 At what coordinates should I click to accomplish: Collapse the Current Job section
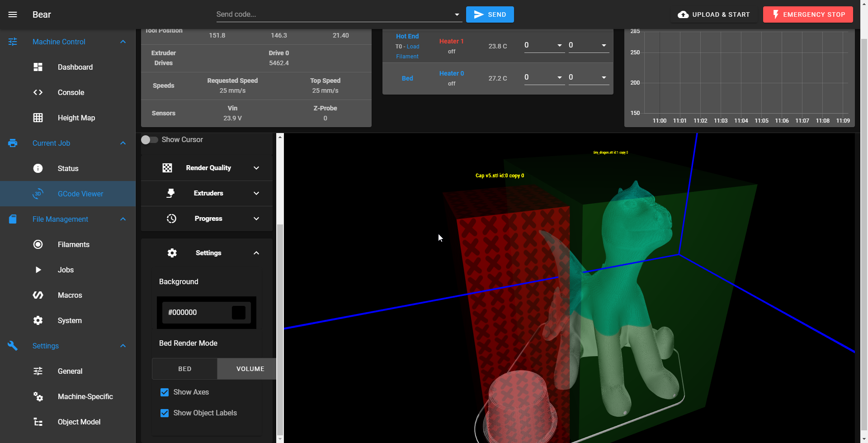click(123, 143)
